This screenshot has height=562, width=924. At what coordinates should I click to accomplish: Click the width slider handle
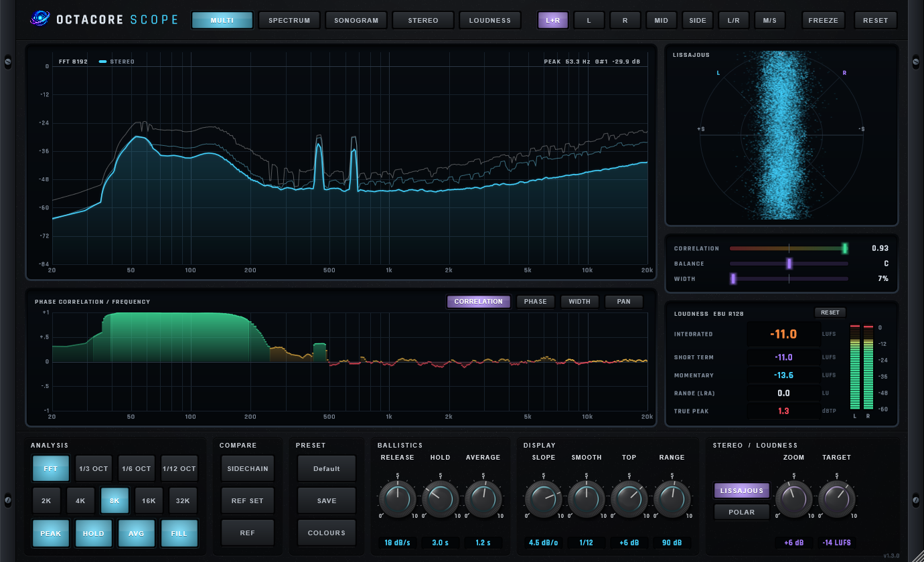[x=734, y=279]
